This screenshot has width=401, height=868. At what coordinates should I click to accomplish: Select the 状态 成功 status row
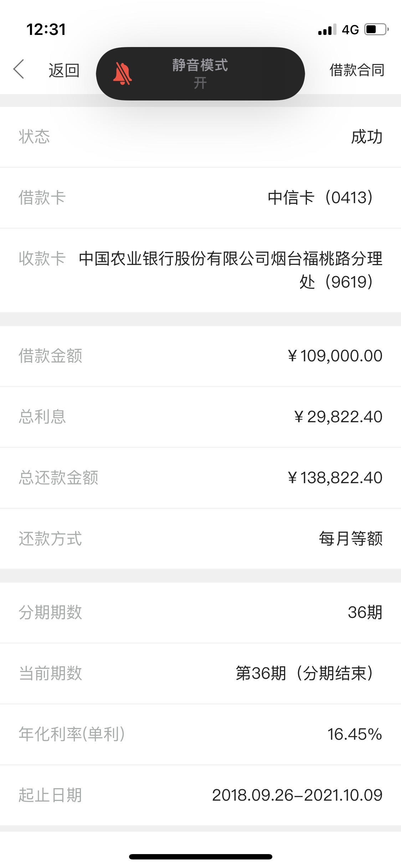coord(200,137)
